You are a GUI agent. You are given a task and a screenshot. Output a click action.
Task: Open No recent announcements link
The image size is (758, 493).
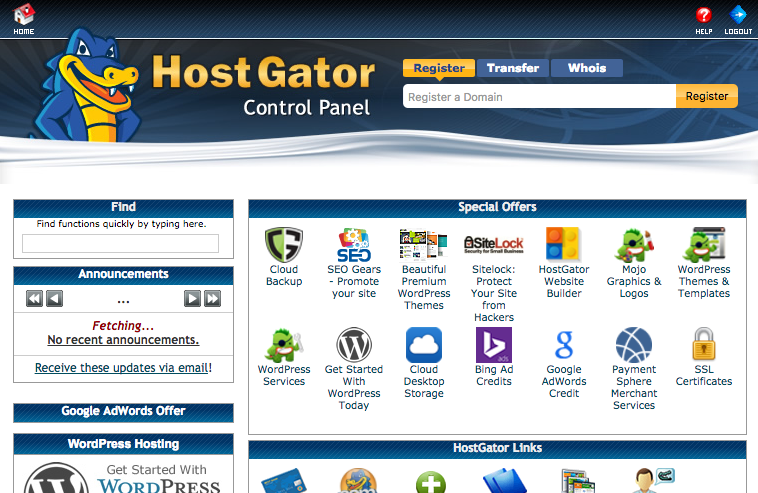click(x=123, y=340)
